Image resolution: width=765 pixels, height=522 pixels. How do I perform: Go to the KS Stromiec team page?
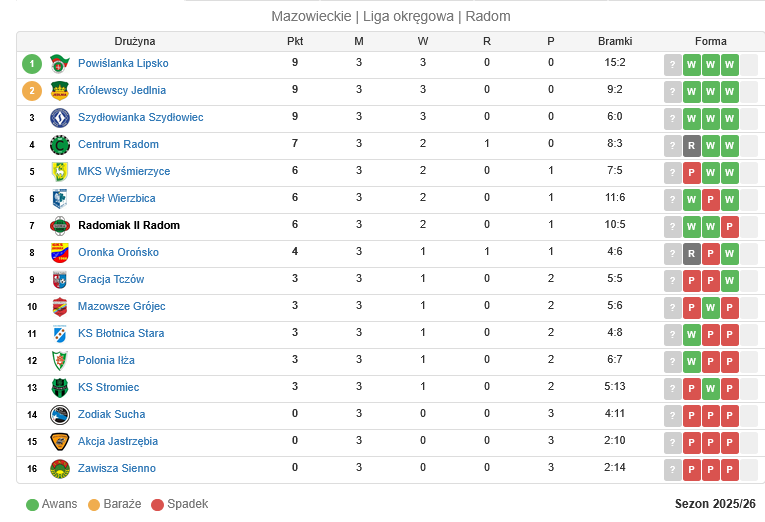[x=108, y=388]
